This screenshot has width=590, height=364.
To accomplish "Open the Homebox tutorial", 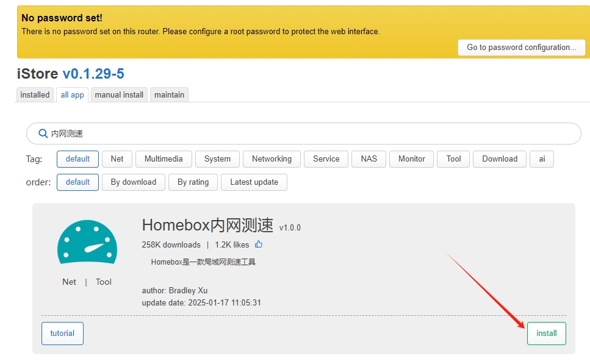I will 62,334.
